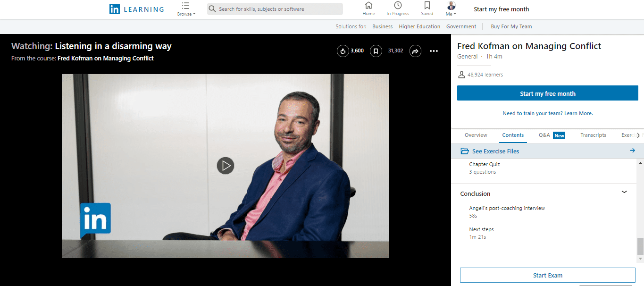644x286 pixels.
Task: Open Fred Kofman on Managing Conflict course link
Action: (105, 59)
